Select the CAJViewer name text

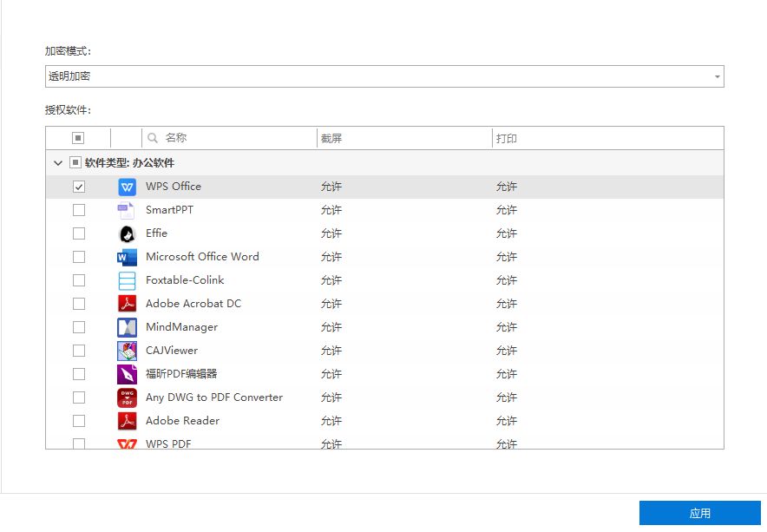tap(172, 351)
